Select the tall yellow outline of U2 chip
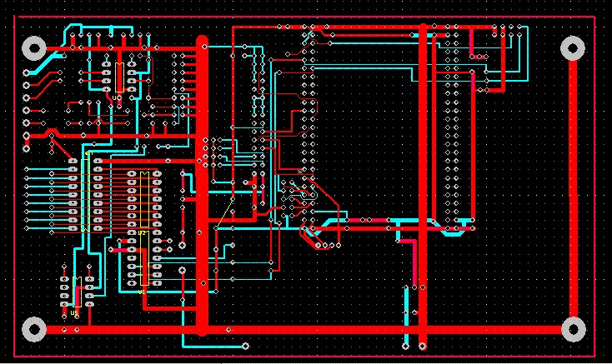The height and width of the screenshot is (364, 612). (144, 199)
